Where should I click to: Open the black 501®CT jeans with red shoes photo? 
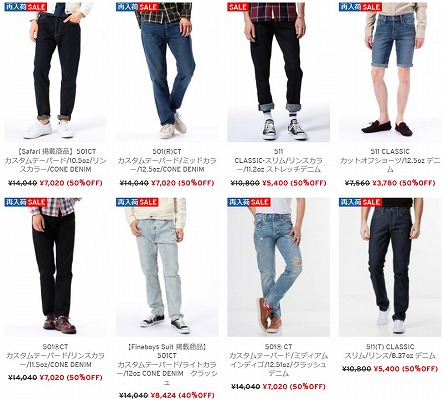click(x=55, y=267)
